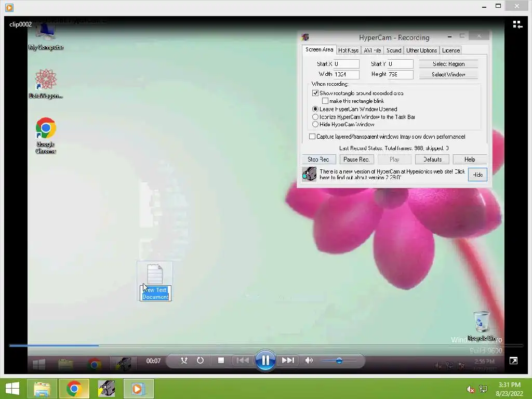This screenshot has height=399, width=532.
Task: Click the Start Y input field
Action: pos(401,64)
